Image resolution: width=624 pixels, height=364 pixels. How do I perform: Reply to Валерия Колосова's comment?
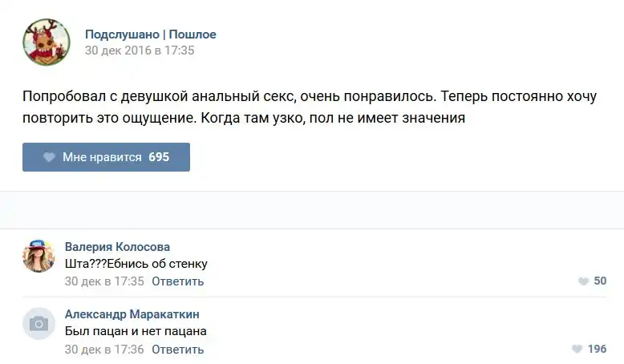(x=177, y=281)
